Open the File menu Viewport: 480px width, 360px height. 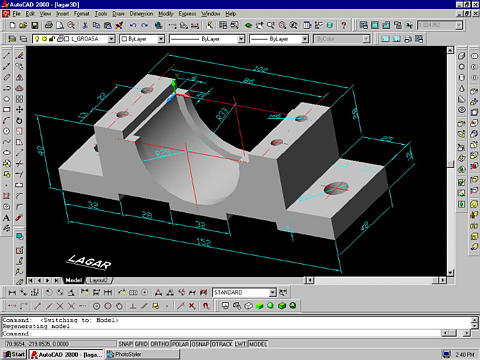coord(17,14)
